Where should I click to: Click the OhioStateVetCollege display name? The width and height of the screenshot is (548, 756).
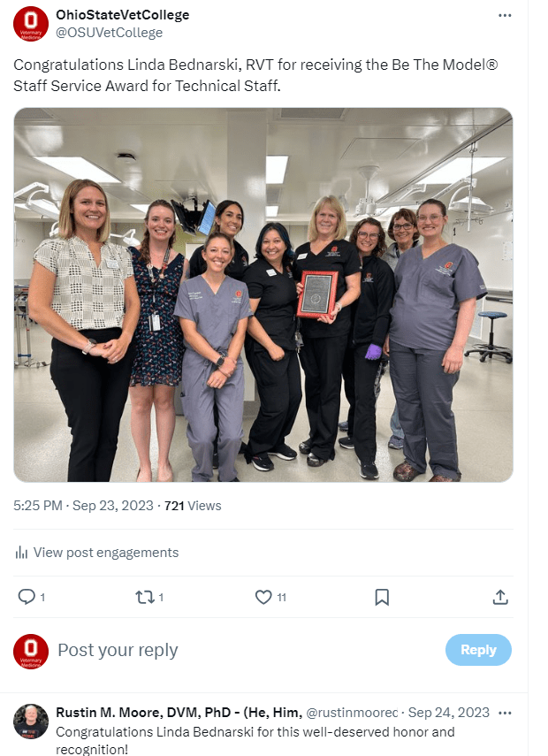click(122, 15)
